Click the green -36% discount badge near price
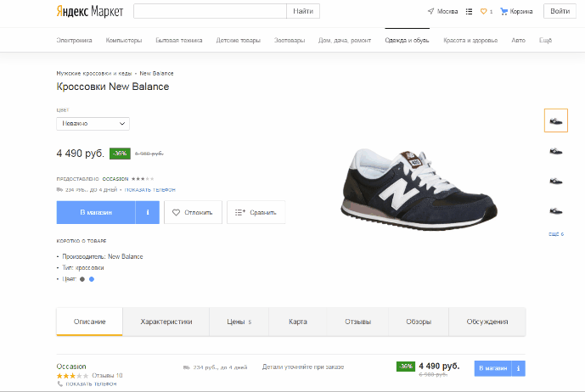The image size is (585, 392). [x=120, y=154]
